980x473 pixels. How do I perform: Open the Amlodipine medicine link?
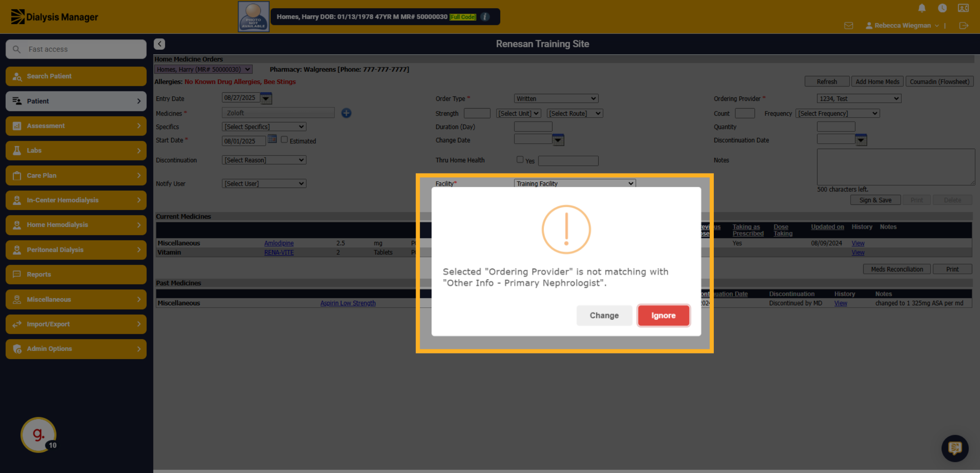(279, 243)
